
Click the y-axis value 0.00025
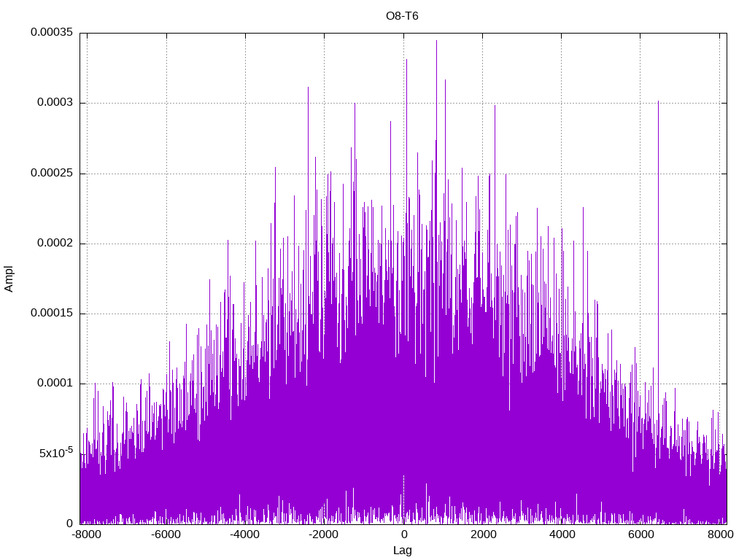click(52, 173)
